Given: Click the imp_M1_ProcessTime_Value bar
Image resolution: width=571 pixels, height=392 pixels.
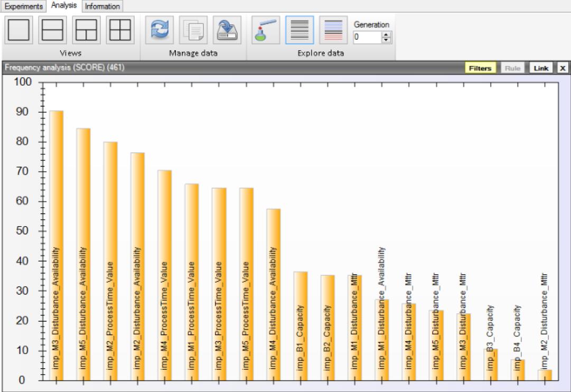Looking at the screenshot, I should pyautogui.click(x=192, y=282).
